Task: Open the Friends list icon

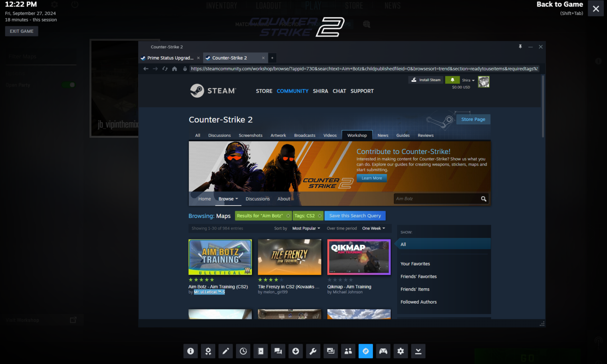Action: 348,351
